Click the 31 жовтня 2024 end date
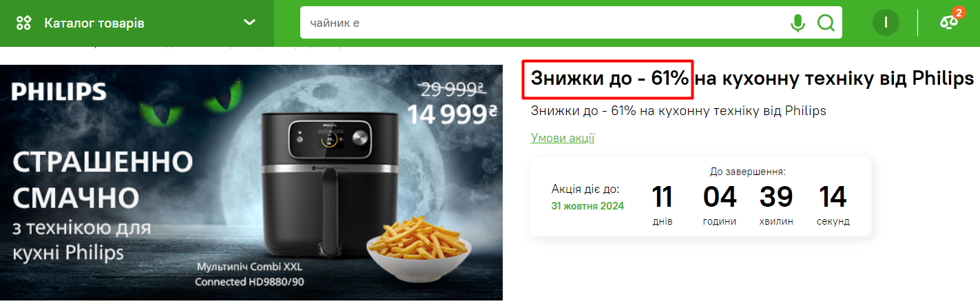This screenshot has height=306, width=980. tap(587, 206)
